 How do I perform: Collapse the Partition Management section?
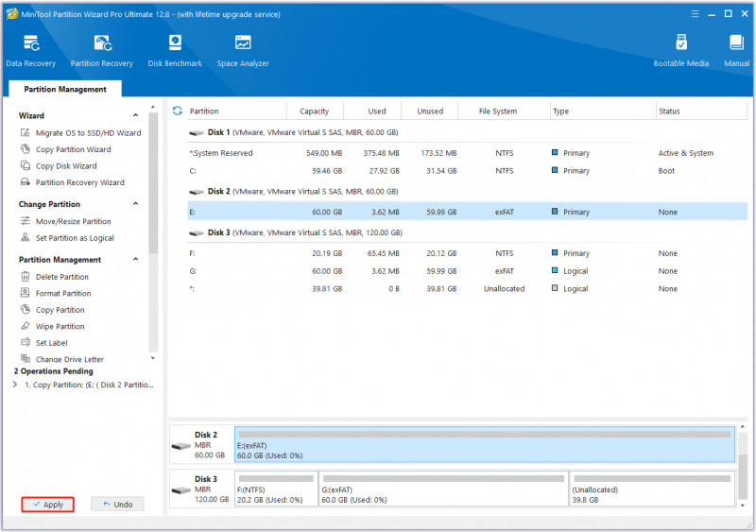(135, 260)
